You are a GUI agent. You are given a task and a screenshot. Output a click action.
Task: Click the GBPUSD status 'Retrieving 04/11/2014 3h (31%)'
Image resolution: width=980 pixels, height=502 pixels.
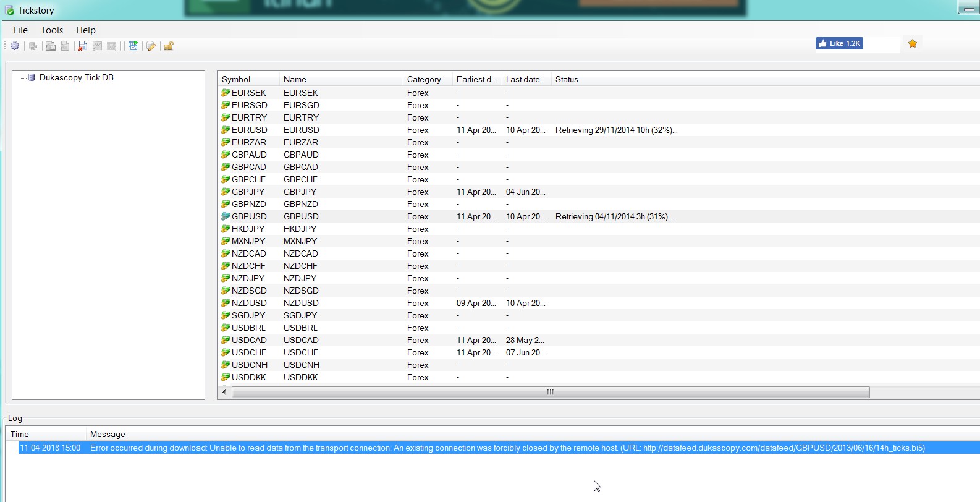click(x=614, y=216)
